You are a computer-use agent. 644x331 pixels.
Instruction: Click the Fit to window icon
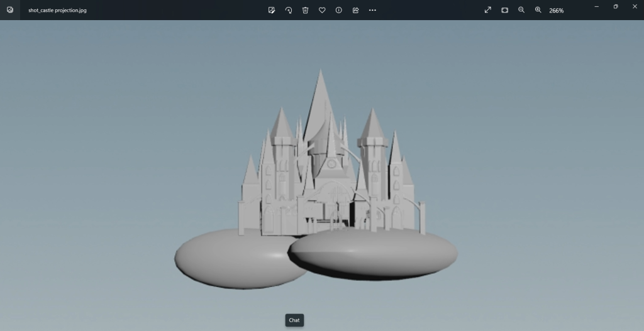pos(505,10)
